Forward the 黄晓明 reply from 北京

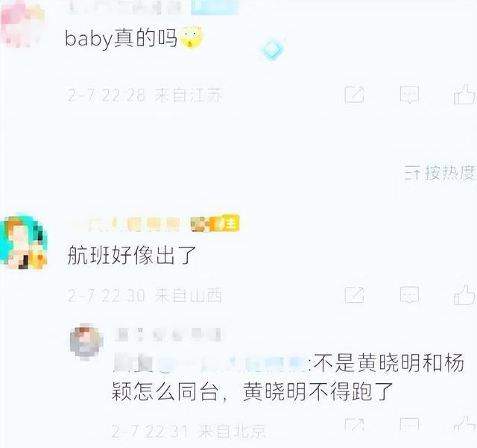355,425
